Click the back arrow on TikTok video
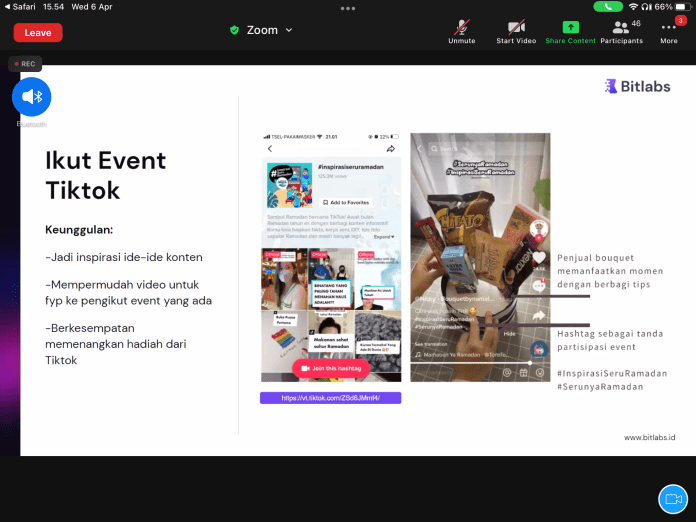The image size is (696, 522). pos(419,149)
